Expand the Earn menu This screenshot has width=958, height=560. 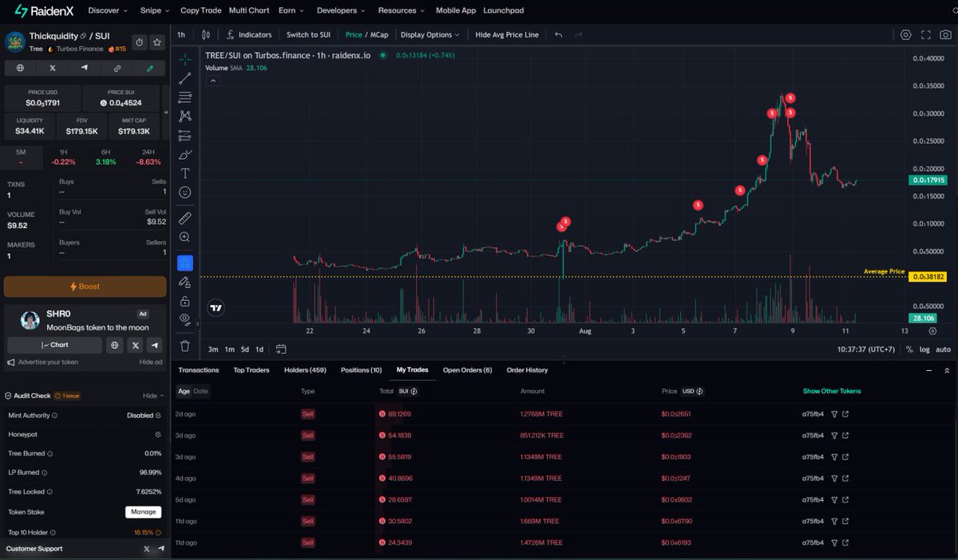point(291,10)
